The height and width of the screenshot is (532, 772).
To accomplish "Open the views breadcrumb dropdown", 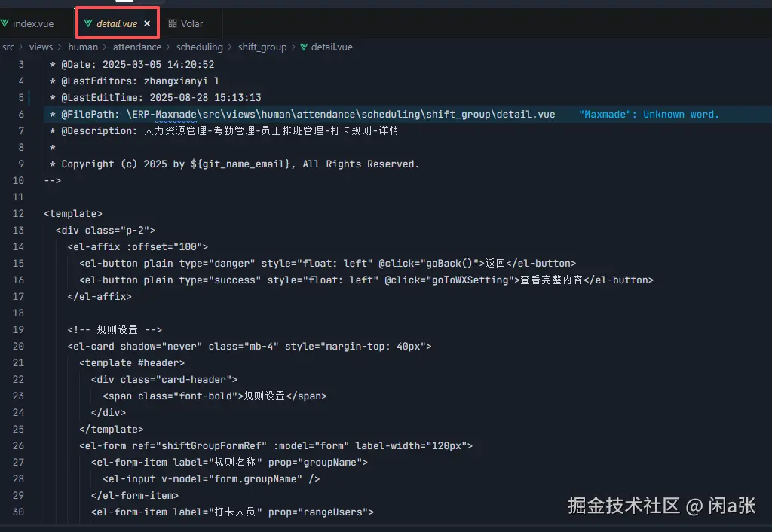I will (41, 47).
